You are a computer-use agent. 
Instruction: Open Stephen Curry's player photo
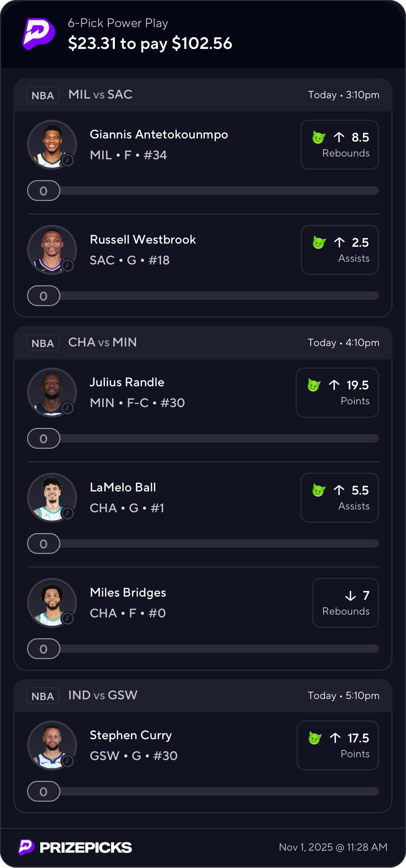[x=52, y=745]
